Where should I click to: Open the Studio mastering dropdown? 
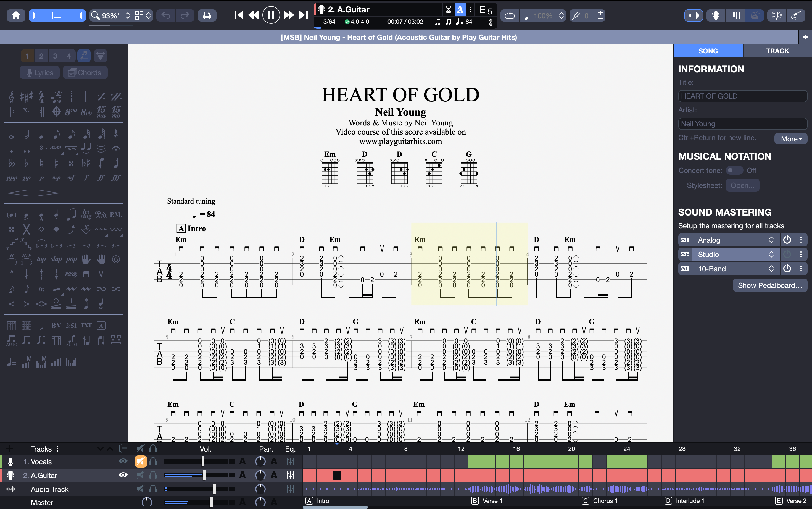click(736, 254)
